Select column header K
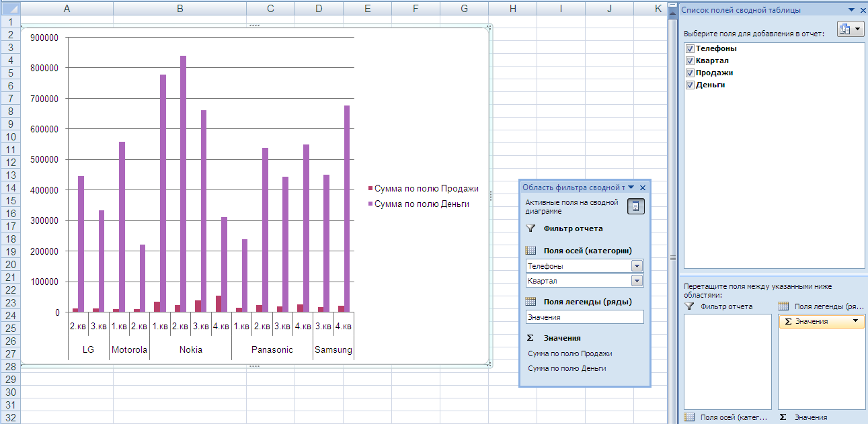 click(657, 8)
